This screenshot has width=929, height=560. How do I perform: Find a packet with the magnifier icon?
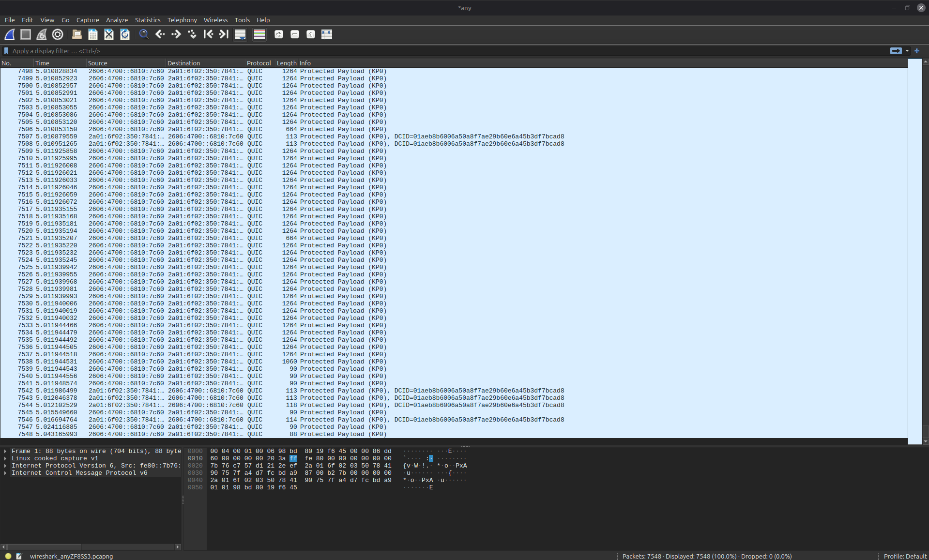coord(144,34)
